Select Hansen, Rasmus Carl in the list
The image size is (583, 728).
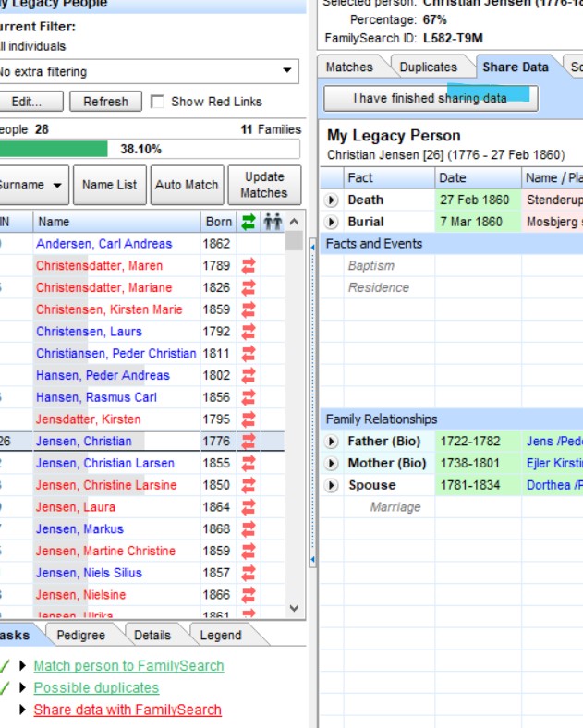96,397
